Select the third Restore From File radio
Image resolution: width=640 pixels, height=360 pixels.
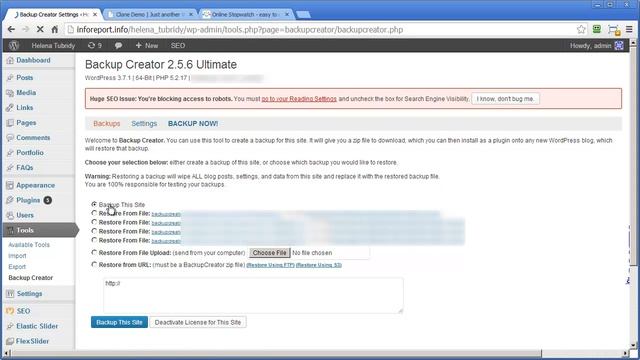[94, 231]
